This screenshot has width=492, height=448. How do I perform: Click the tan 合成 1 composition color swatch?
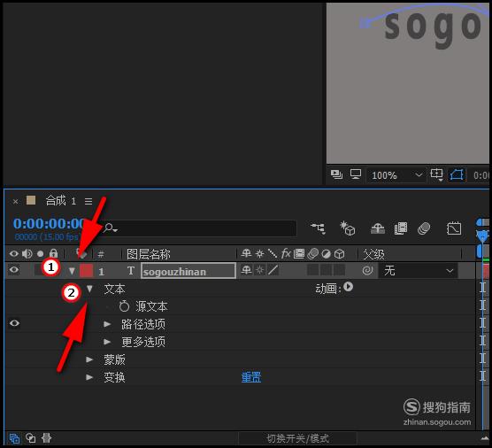tap(31, 200)
